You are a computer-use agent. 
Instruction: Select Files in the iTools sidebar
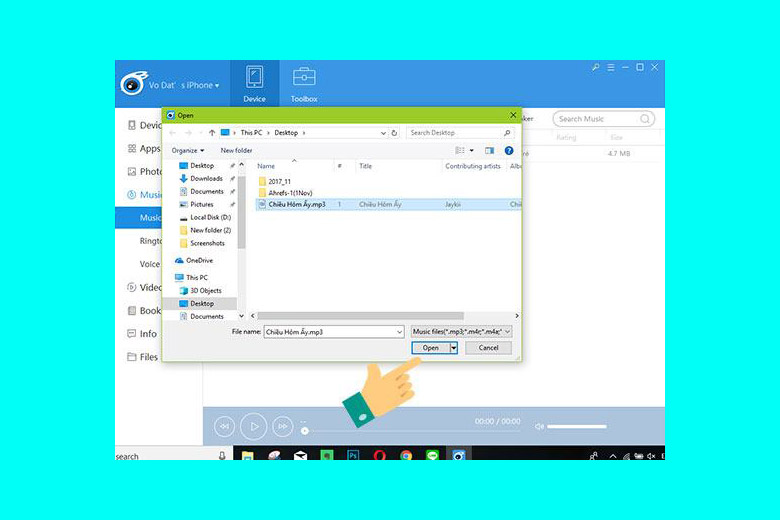149,357
